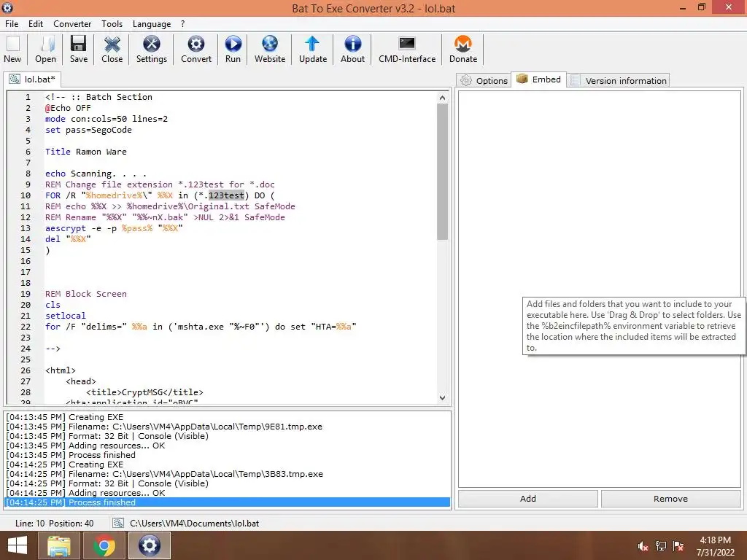
Task: Click the network tray icon
Action: (x=660, y=546)
